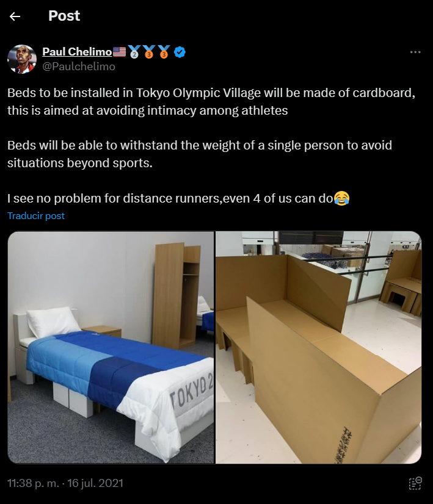Open the @Paulchelimo handle
Viewport: 433px width, 504px height.
(79, 67)
